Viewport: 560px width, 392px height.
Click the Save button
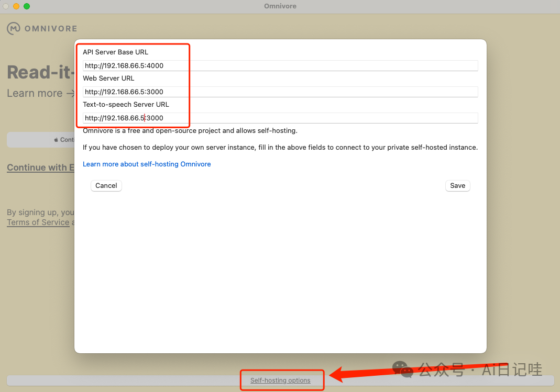point(457,185)
